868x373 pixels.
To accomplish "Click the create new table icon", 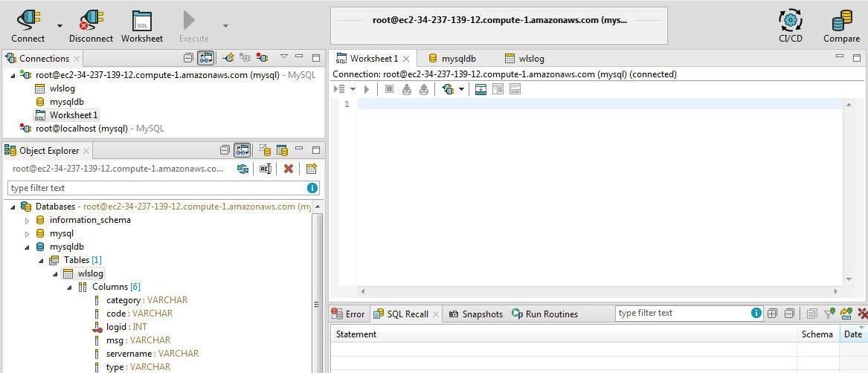I will point(311,169).
